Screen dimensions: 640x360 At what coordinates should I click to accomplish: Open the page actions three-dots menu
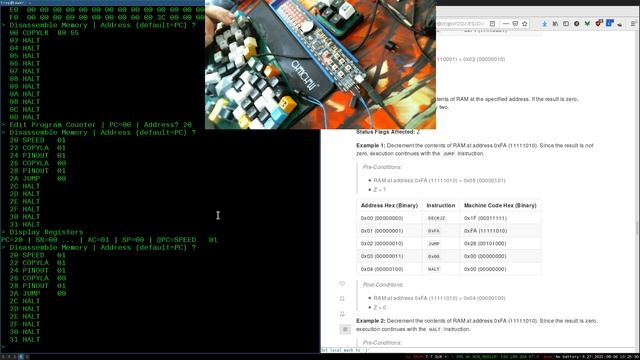(x=506, y=24)
